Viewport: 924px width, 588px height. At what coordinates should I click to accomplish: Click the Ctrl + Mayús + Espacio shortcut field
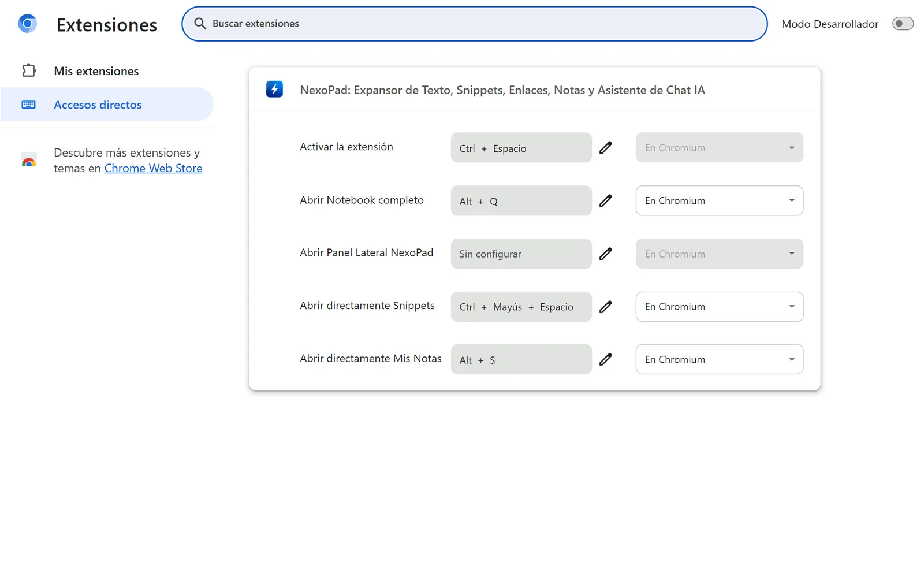521,307
